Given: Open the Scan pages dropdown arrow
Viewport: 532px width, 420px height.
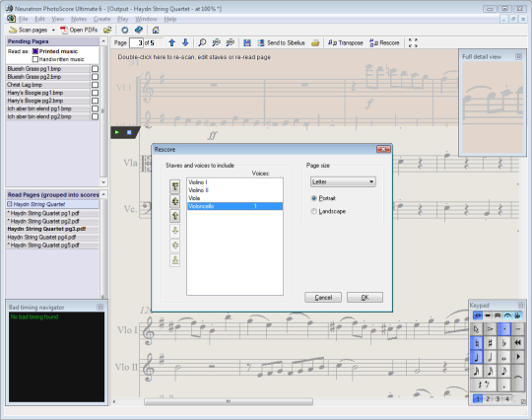Looking at the screenshot, I should (x=53, y=31).
